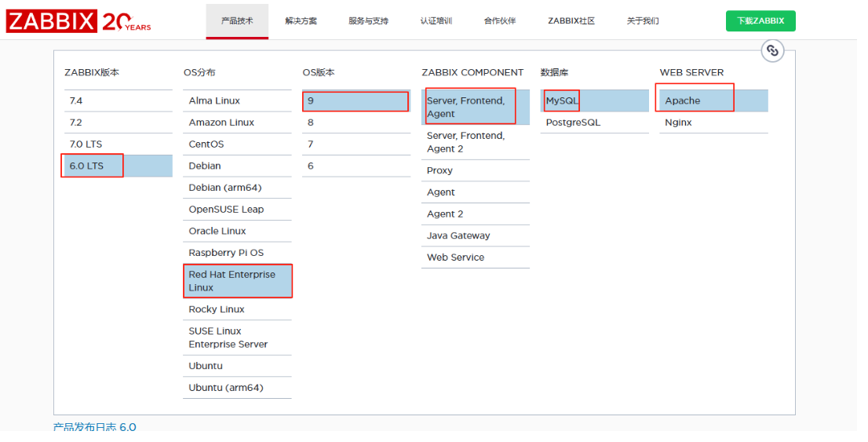The height and width of the screenshot is (442, 868).
Task: Choose Red Hat Enterprise Linux distribution
Action: point(237,281)
